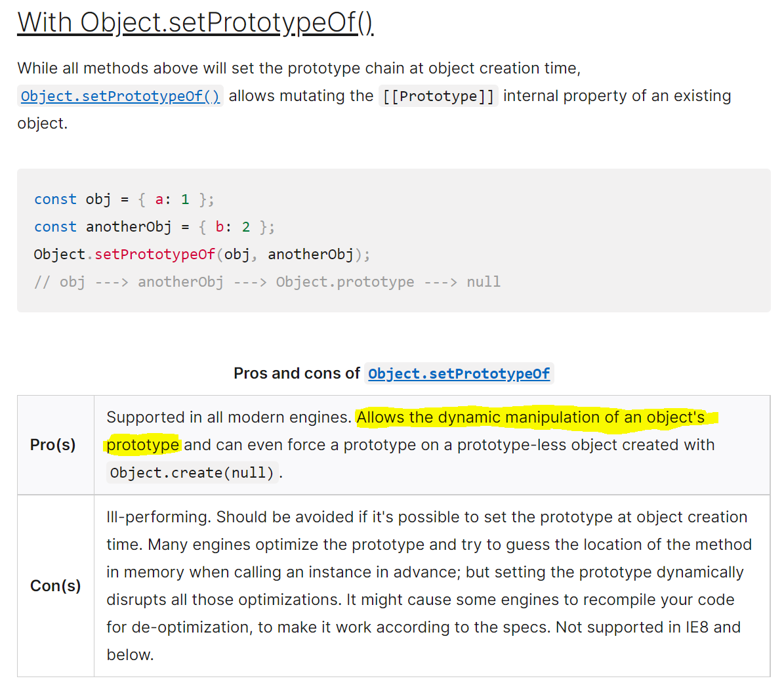Click the [[Prototype]] inline code
784x687 pixels.
[x=438, y=96]
